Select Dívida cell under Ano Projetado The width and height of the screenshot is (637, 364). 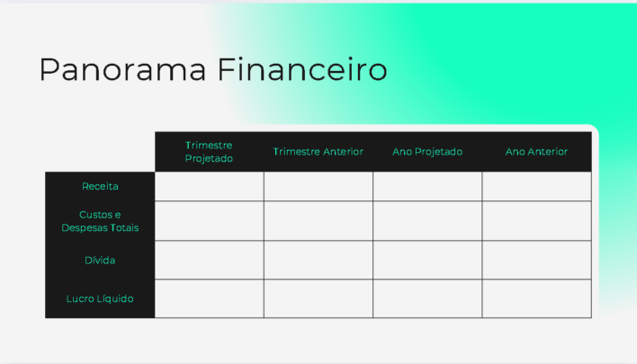pyautogui.click(x=427, y=260)
